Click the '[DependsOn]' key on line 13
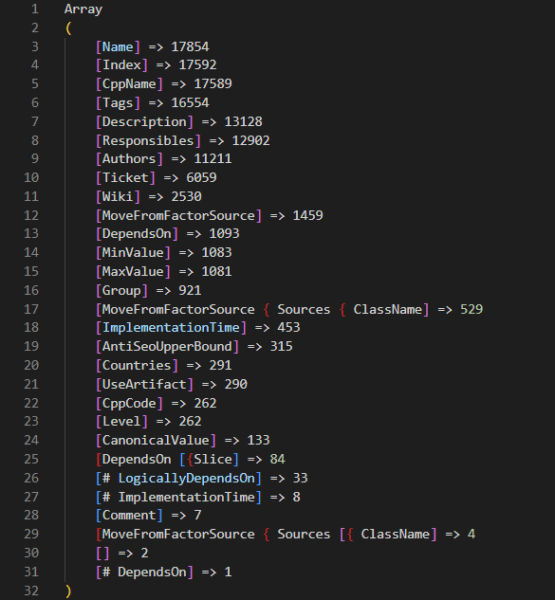Viewport: 555px width, 600px height. [137, 233]
